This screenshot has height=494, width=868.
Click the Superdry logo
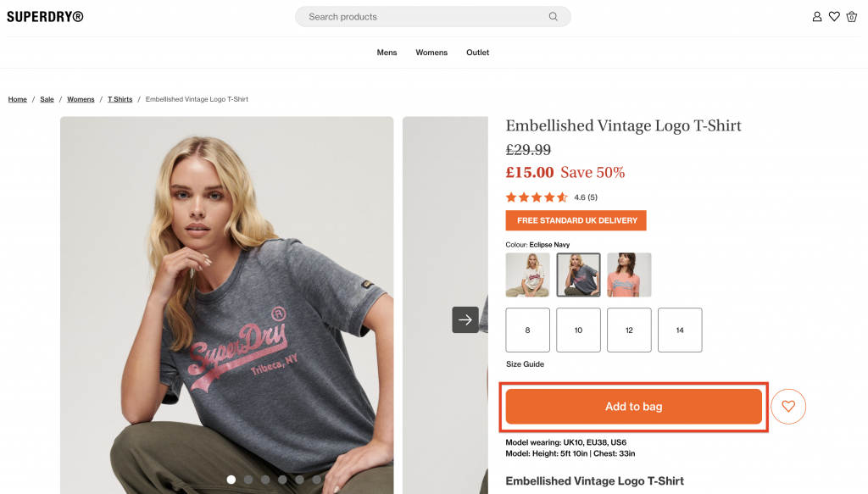tap(45, 16)
